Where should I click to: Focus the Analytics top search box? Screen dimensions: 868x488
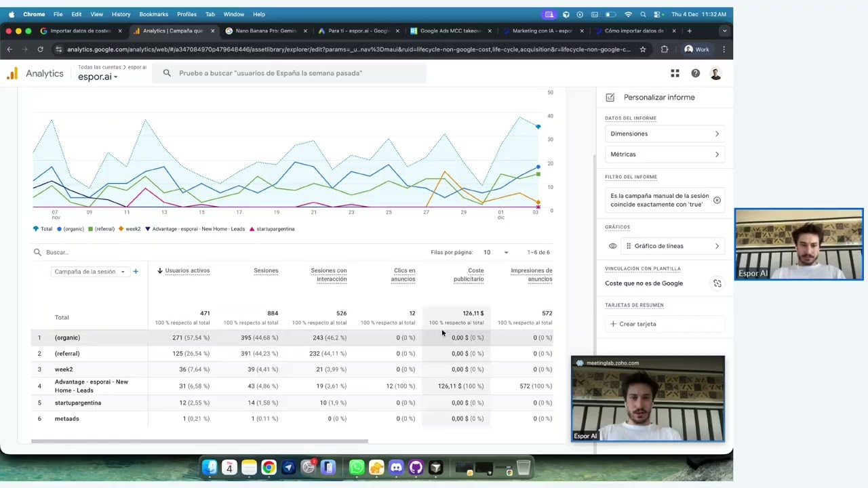pos(290,73)
